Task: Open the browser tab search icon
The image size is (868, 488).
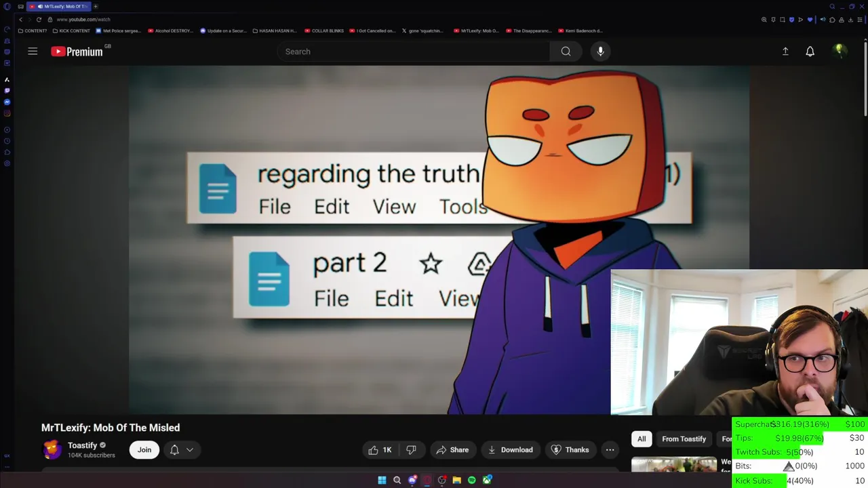Action: point(832,6)
